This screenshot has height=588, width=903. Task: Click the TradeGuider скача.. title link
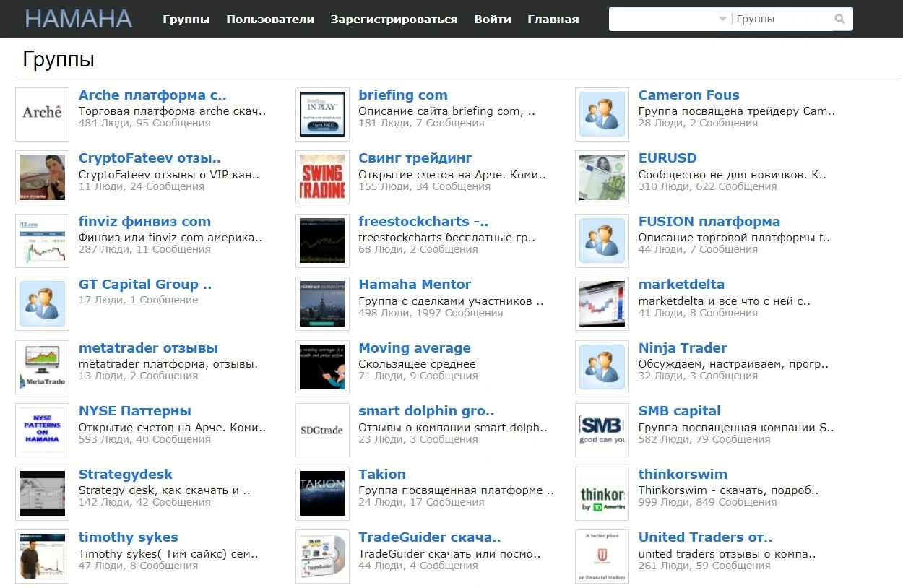[x=430, y=537]
